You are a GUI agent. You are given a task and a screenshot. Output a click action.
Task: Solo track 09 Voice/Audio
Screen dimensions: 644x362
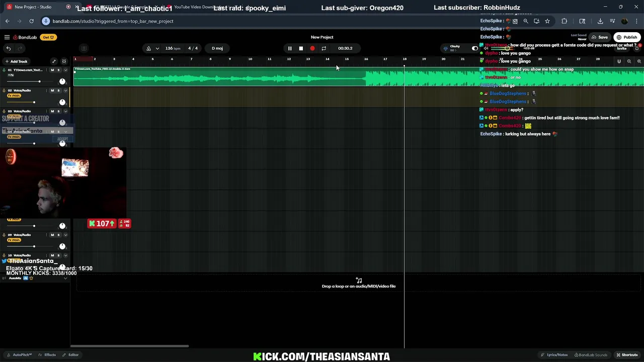click(x=58, y=235)
